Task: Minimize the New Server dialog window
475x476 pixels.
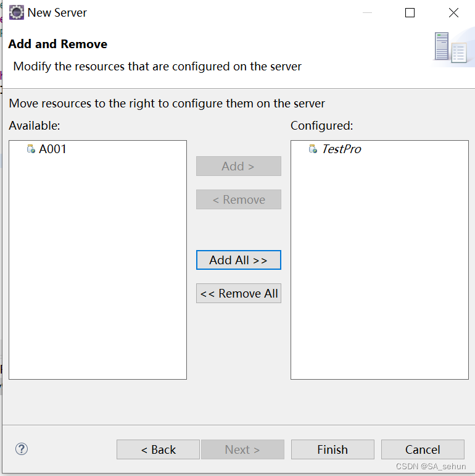Action: 367,13
